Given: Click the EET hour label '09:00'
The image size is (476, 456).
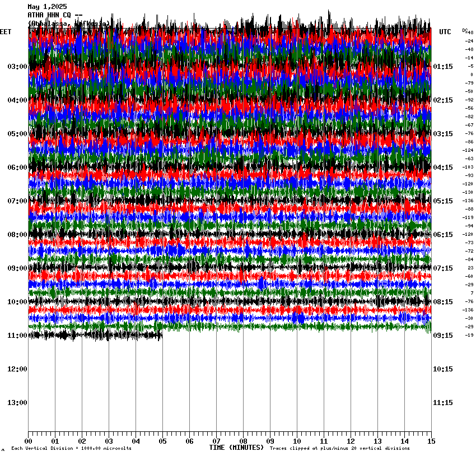Looking at the screenshot, I should coord(17,268).
